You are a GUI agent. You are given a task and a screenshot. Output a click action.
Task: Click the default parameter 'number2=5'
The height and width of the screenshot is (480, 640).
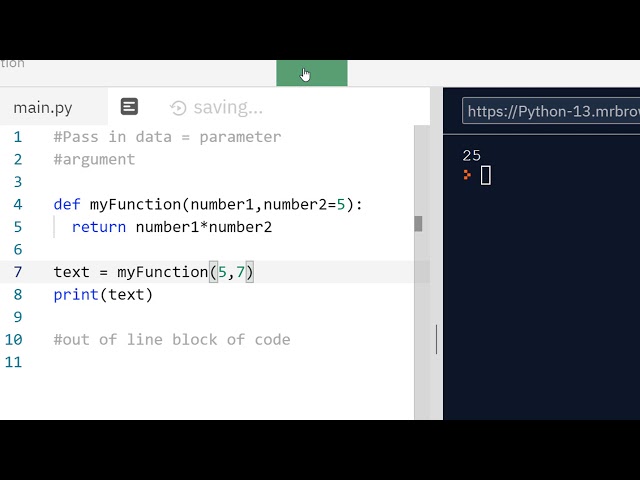pos(304,204)
